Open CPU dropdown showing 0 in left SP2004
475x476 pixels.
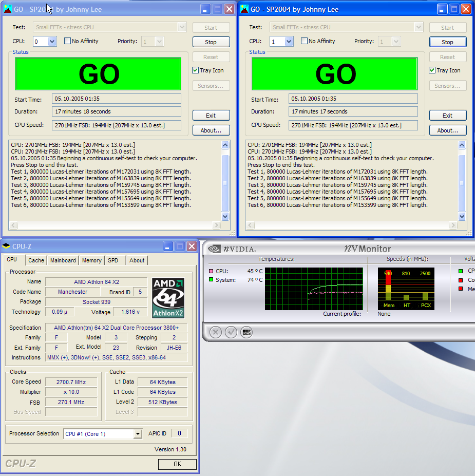(52, 41)
